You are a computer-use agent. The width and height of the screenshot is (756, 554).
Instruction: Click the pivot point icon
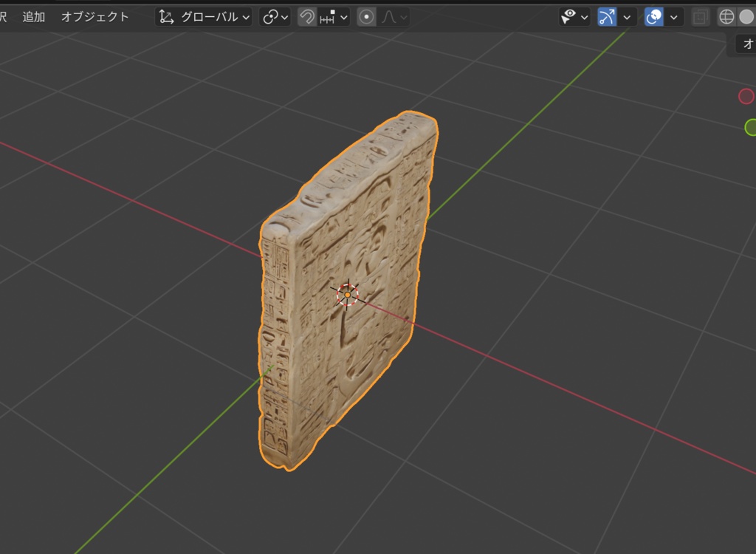pos(271,17)
